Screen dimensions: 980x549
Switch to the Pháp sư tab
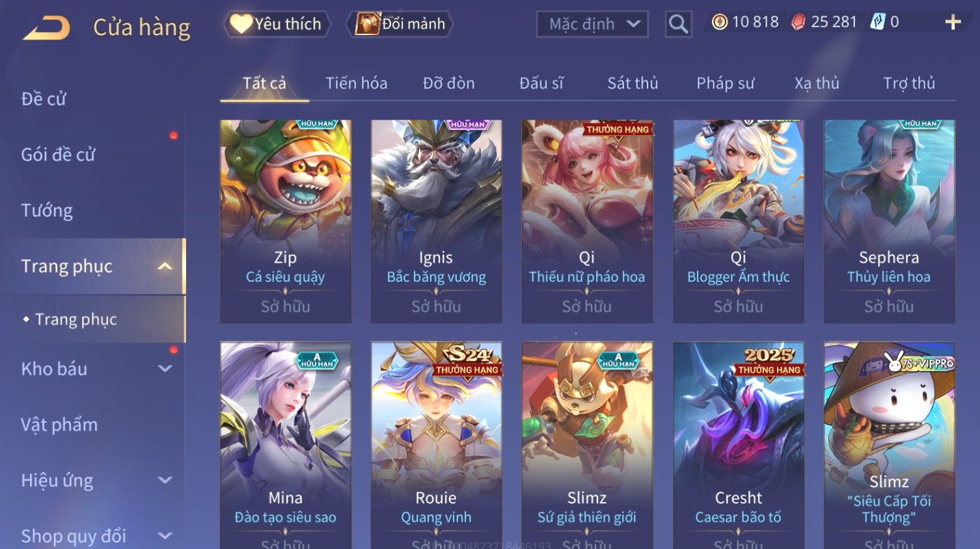tap(726, 83)
